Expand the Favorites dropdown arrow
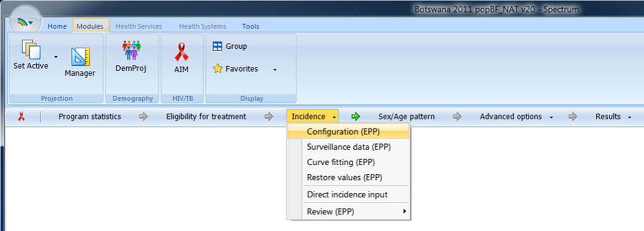644x231 pixels. tap(275, 70)
